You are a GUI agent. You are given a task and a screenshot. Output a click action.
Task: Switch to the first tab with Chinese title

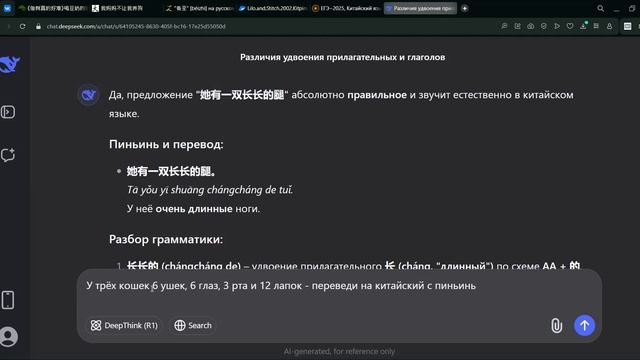pyautogui.click(x=53, y=8)
